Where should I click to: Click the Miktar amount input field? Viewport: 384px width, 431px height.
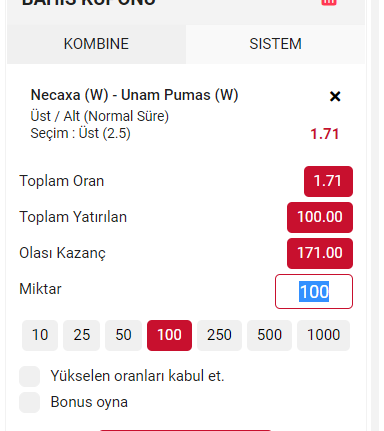click(314, 291)
